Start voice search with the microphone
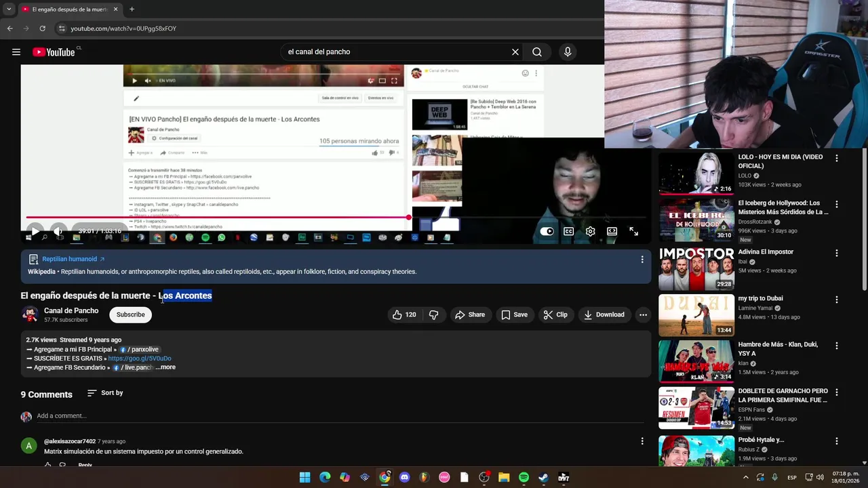868x488 pixels. click(x=568, y=52)
